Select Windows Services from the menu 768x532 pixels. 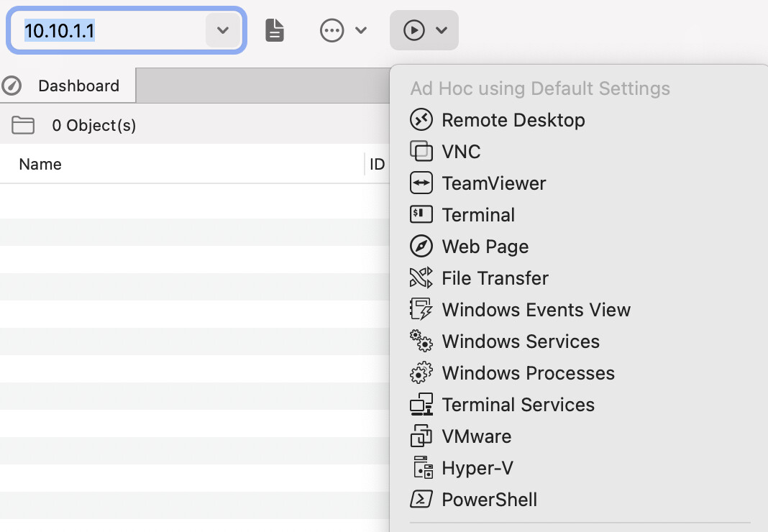[x=521, y=341]
